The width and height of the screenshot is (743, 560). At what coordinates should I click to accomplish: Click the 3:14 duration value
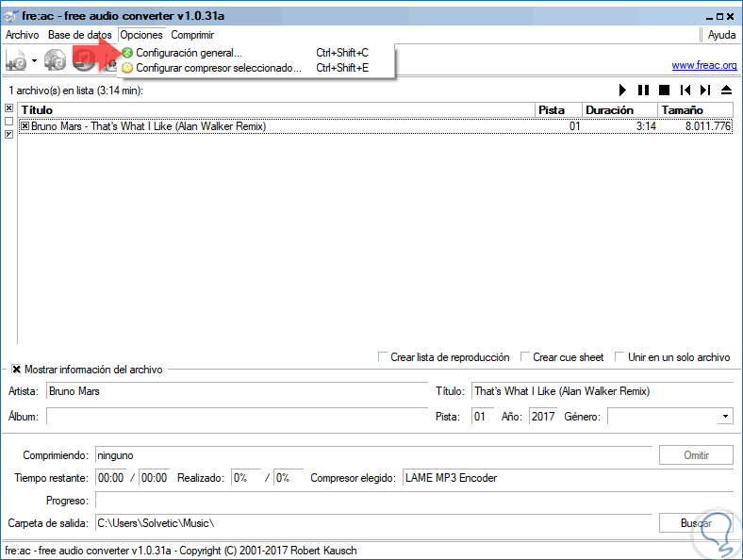[646, 126]
